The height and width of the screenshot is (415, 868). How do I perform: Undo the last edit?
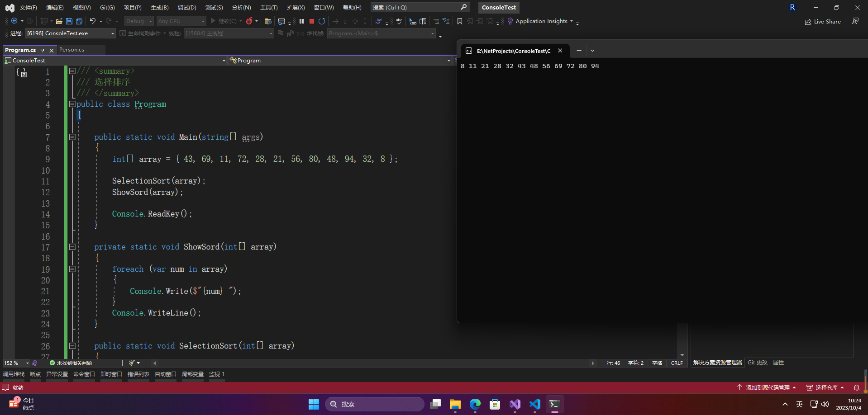93,21
